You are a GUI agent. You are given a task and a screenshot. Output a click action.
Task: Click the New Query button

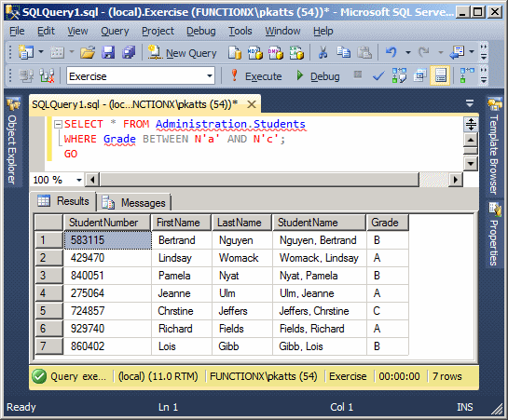(x=183, y=53)
